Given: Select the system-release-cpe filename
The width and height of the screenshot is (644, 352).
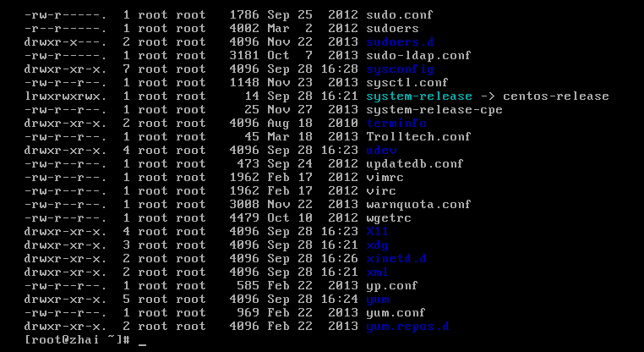Looking at the screenshot, I should [433, 110].
